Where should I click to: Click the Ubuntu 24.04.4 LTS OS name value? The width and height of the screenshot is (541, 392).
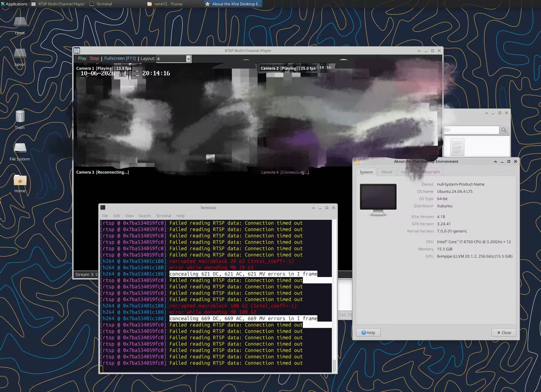455,191
